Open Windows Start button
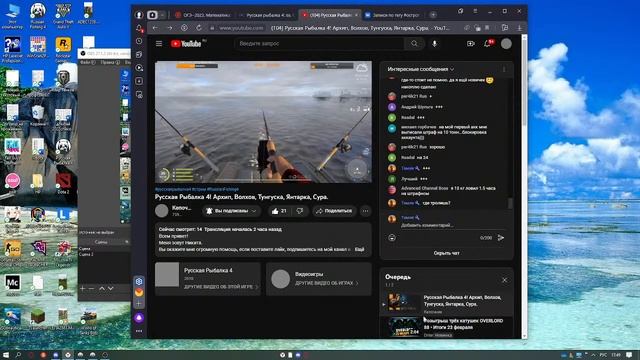The width and height of the screenshot is (640, 360). pos(6,355)
